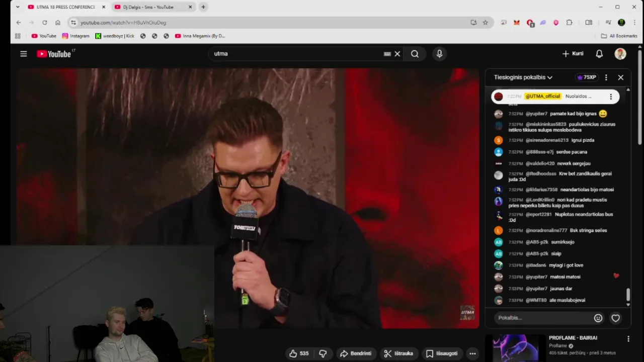Open the 75XP points badge
This screenshot has width=644, height=362.
[587, 77]
